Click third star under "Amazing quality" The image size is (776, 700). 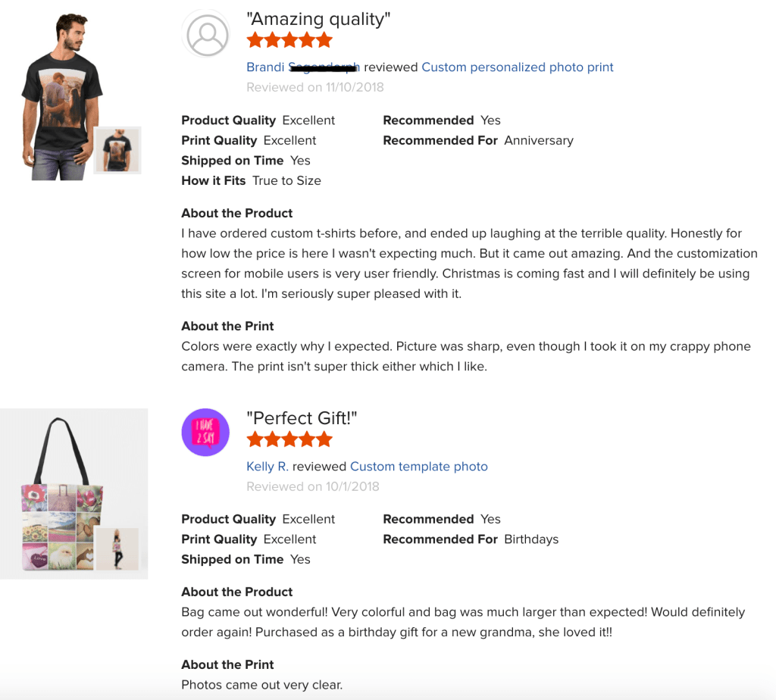coord(289,40)
